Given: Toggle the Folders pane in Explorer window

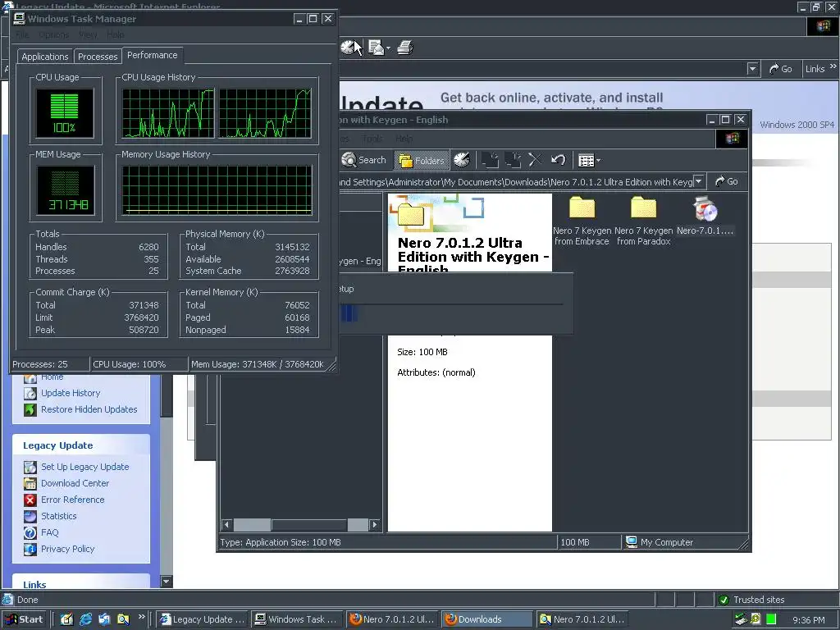Looking at the screenshot, I should coord(422,160).
